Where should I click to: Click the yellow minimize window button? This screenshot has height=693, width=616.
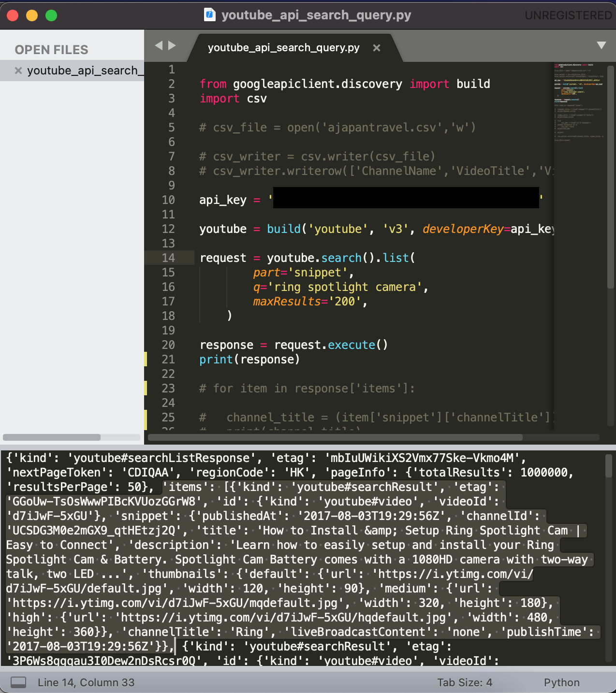point(32,15)
